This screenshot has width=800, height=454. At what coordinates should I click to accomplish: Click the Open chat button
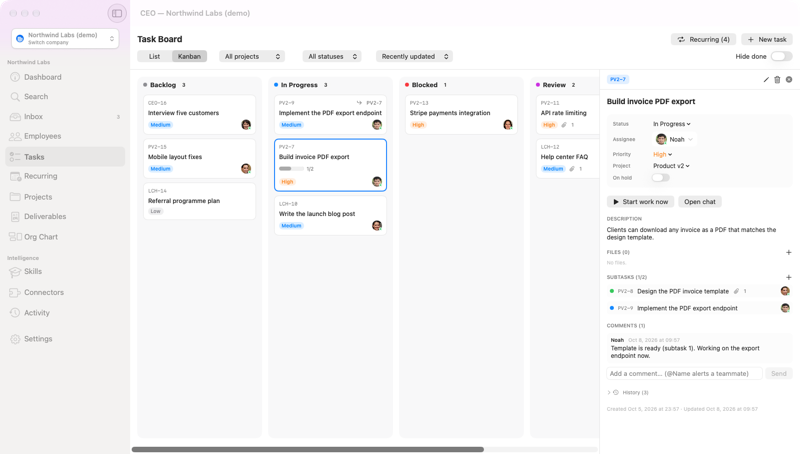(x=699, y=202)
